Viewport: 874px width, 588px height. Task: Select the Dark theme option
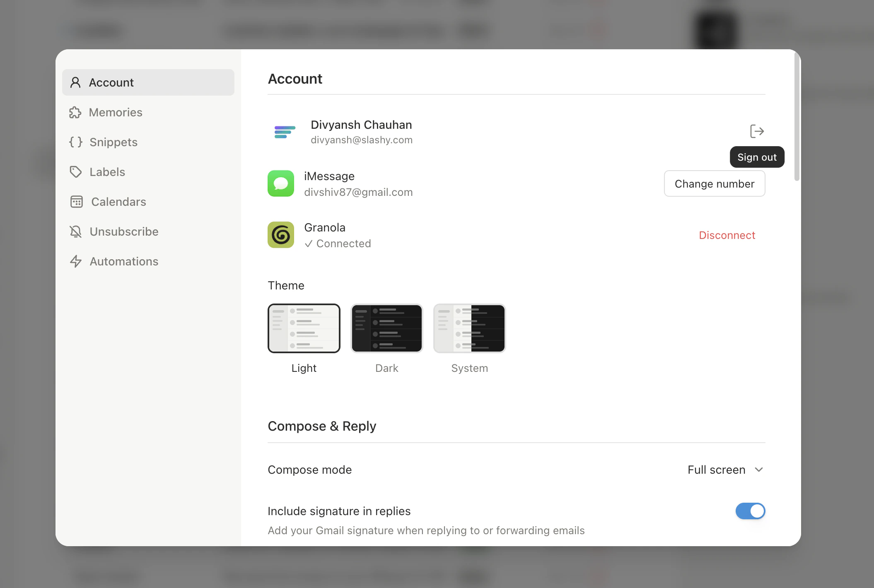coord(386,328)
